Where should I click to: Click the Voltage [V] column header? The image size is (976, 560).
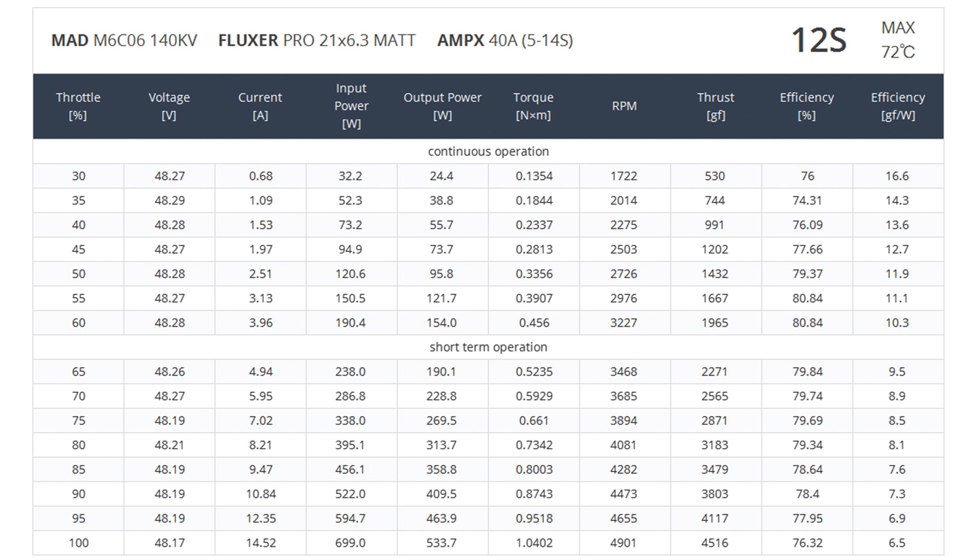[x=169, y=106]
